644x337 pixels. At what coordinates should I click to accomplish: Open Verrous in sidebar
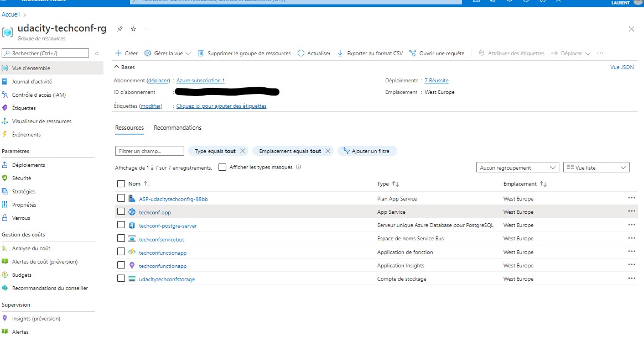point(21,218)
